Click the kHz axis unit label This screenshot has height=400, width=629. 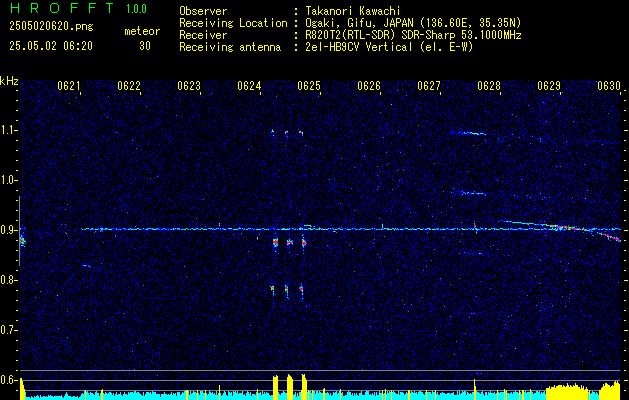point(9,81)
